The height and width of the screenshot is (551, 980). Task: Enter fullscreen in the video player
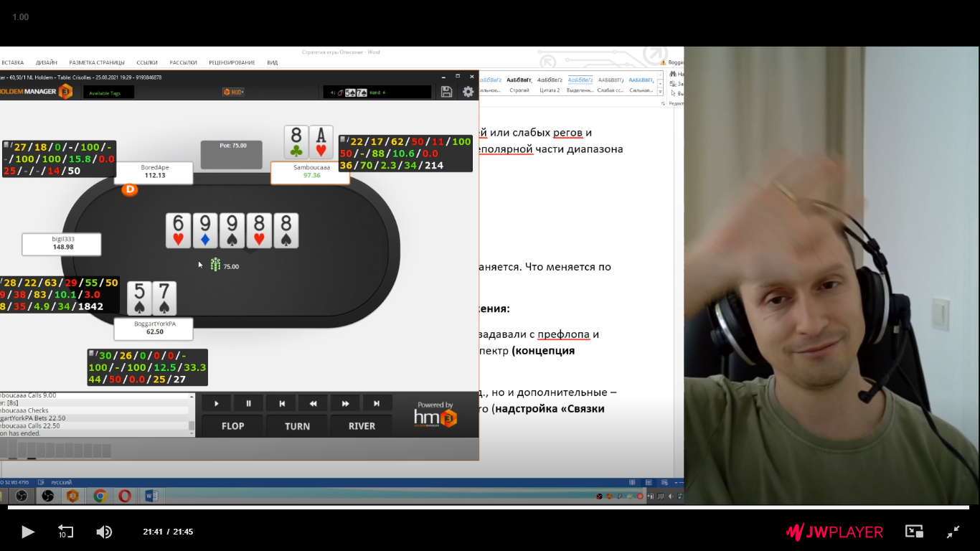(x=953, y=532)
